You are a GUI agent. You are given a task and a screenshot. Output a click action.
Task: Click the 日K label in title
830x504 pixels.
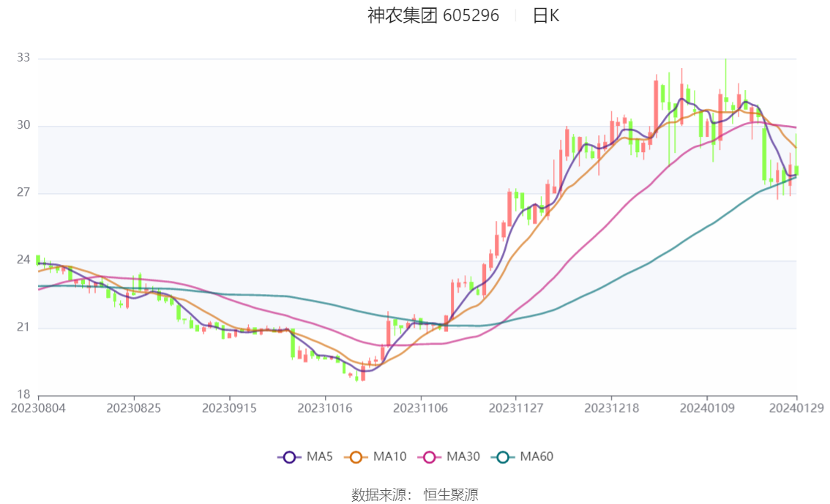[546, 15]
